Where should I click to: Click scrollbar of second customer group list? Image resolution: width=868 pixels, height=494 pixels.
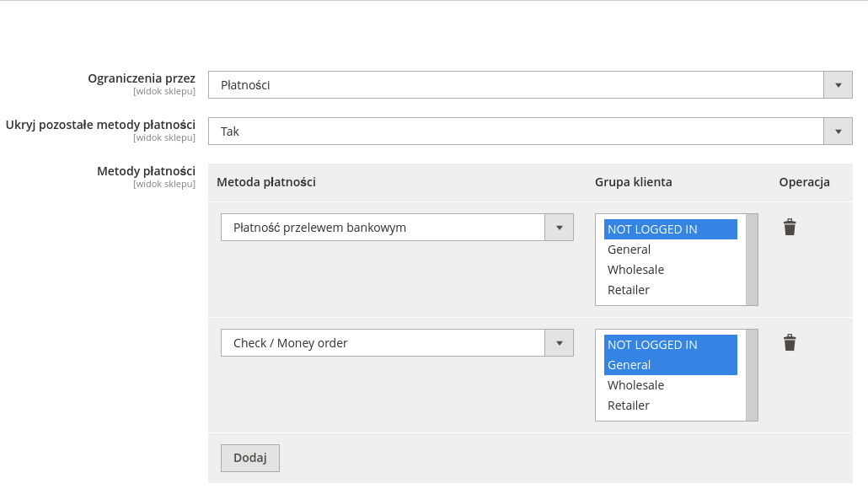(x=752, y=375)
